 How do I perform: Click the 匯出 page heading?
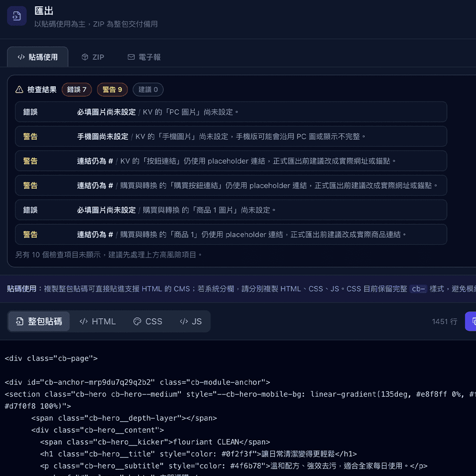pos(44,11)
